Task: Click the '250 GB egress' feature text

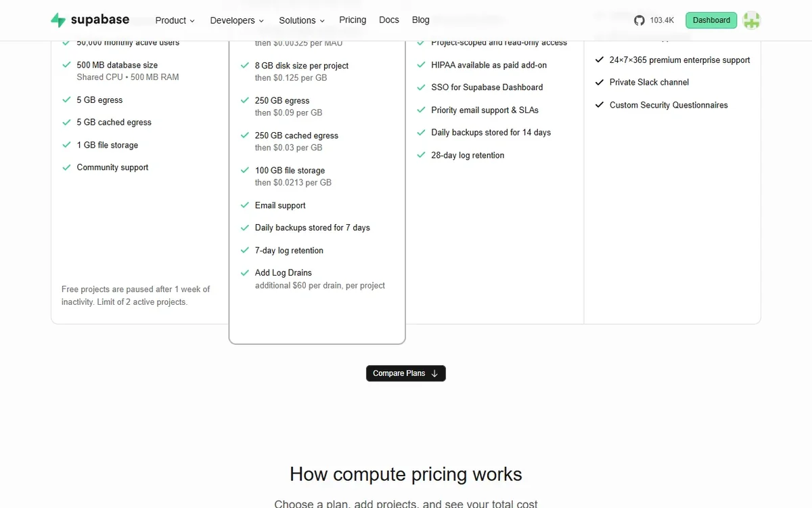Action: (282, 100)
